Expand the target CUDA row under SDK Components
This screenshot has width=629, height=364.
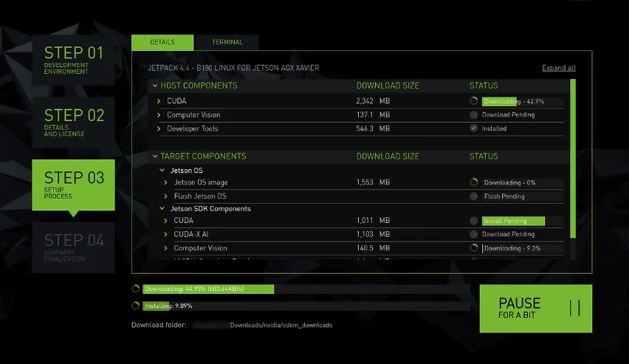(165, 220)
